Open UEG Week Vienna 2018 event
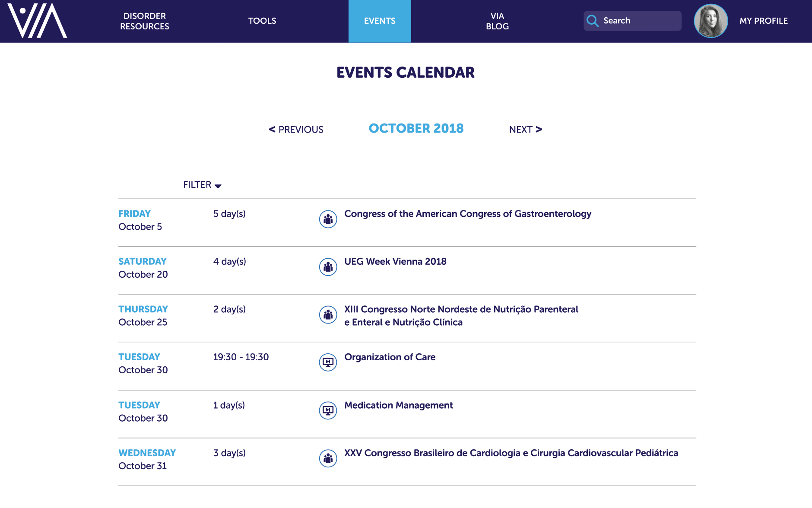812x508 pixels. click(x=395, y=261)
